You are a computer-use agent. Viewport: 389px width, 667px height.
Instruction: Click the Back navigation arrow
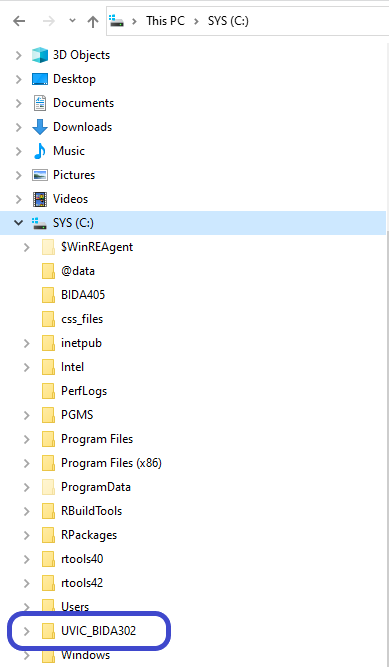click(19, 21)
